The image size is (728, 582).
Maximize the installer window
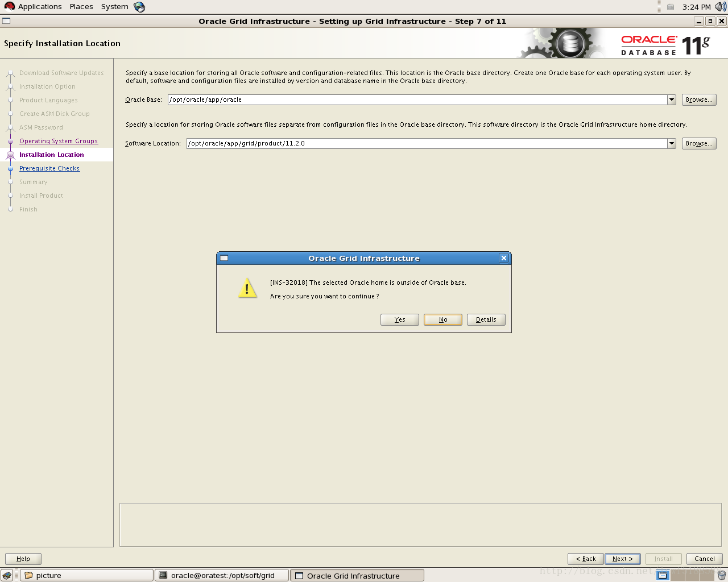tap(710, 21)
